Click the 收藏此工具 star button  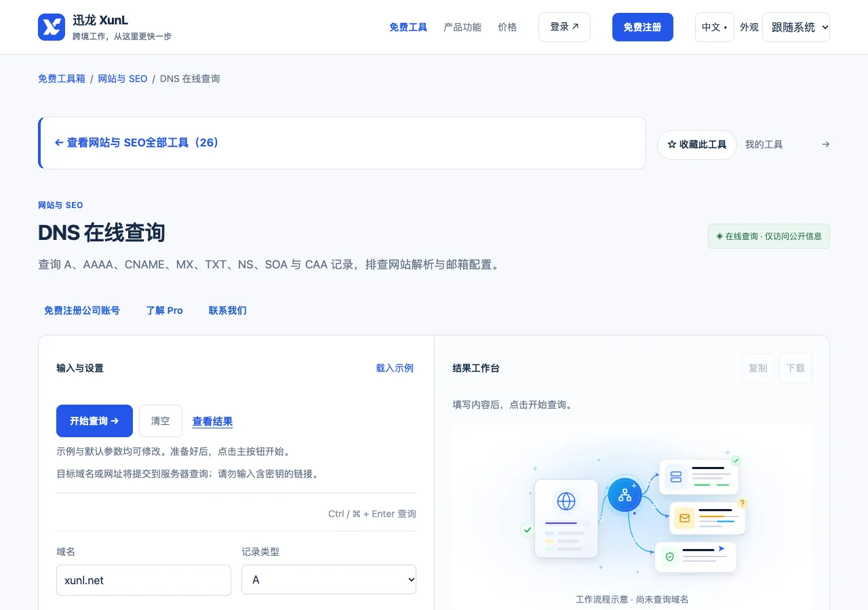pos(697,145)
